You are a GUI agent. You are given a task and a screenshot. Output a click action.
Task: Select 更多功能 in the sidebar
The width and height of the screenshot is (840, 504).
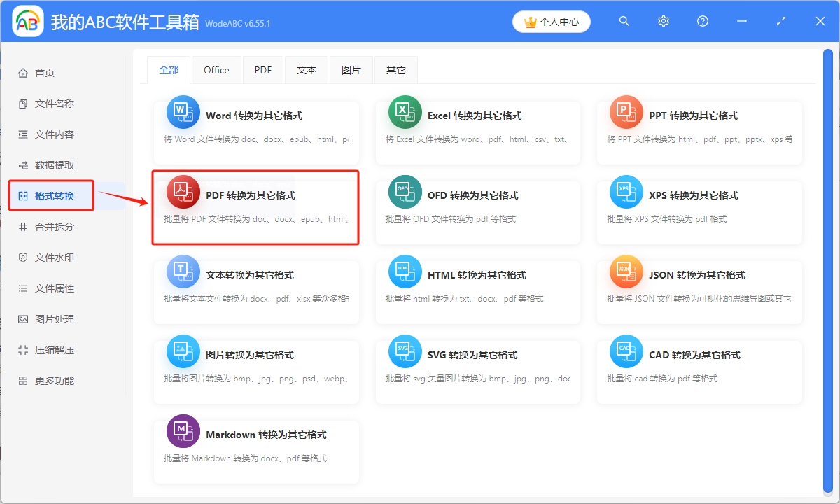[55, 381]
